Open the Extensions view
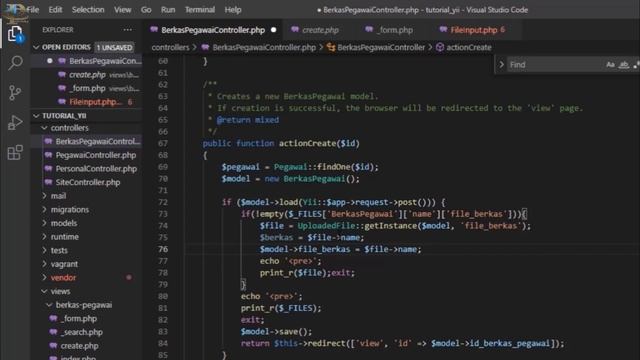The width and height of the screenshot is (640, 360). (x=15, y=153)
